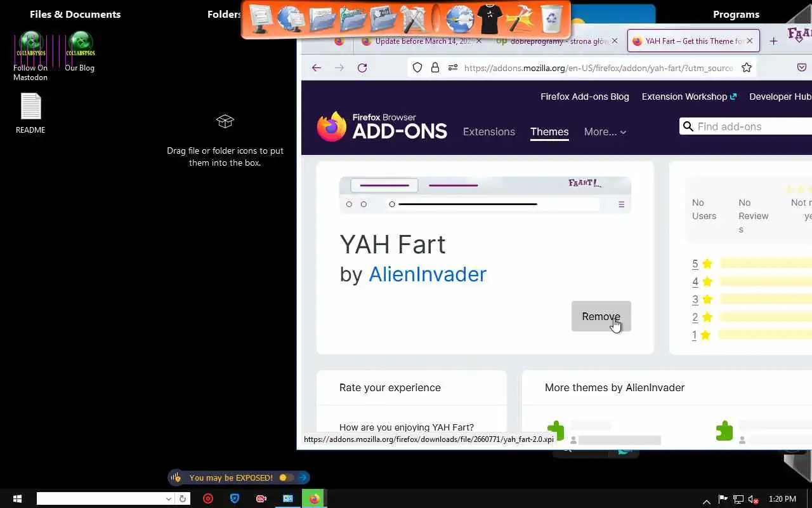Click the red camera recorder taskbar icon
Image resolution: width=812 pixels, height=508 pixels.
click(261, 498)
